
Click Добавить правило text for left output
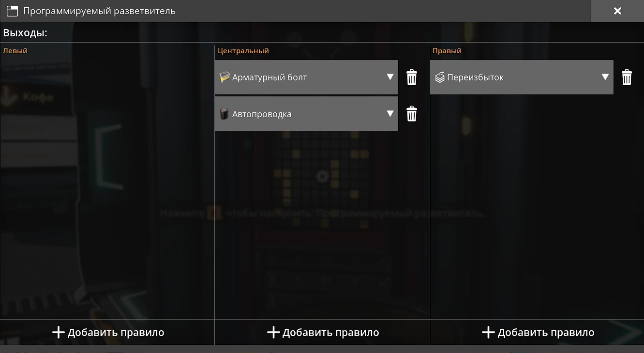pyautogui.click(x=116, y=333)
